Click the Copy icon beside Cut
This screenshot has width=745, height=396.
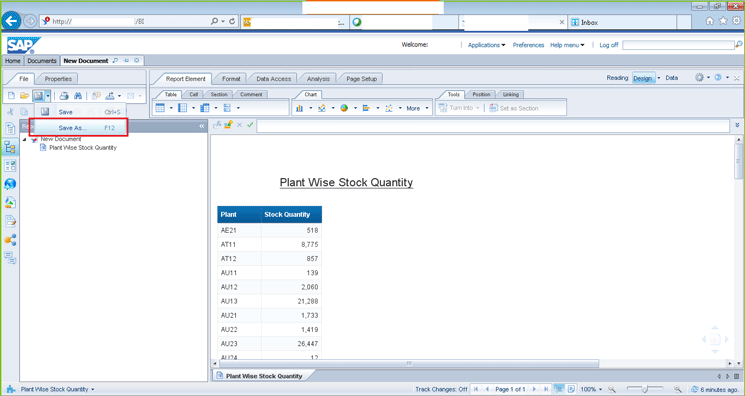tap(24, 112)
